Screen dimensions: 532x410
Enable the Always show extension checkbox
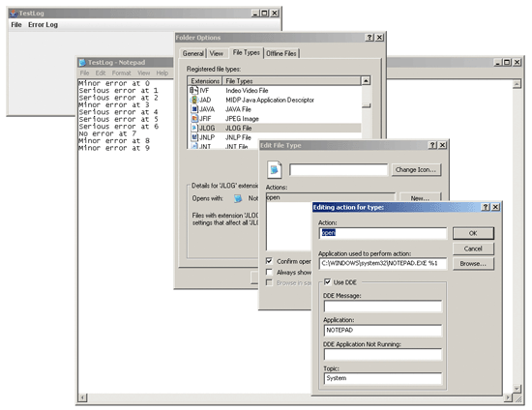(x=269, y=272)
